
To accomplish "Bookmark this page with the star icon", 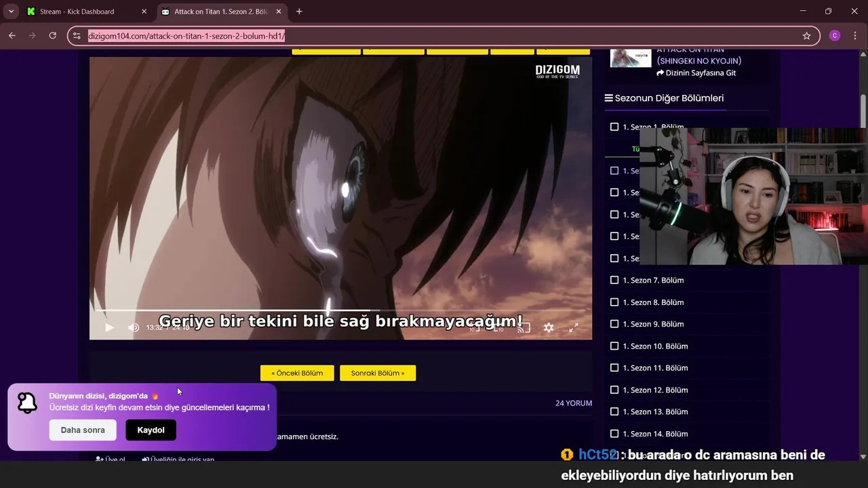I will point(806,36).
